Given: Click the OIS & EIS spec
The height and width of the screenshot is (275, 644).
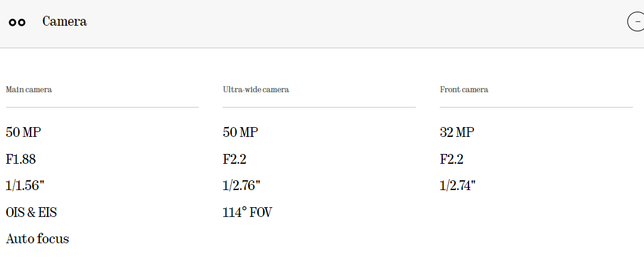Looking at the screenshot, I should [x=31, y=212].
